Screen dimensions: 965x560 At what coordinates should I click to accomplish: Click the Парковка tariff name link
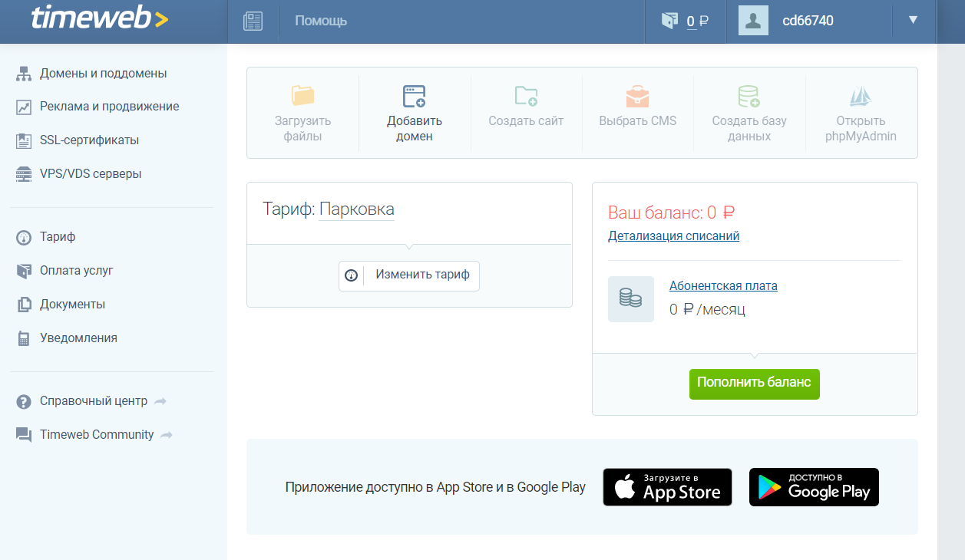[357, 209]
